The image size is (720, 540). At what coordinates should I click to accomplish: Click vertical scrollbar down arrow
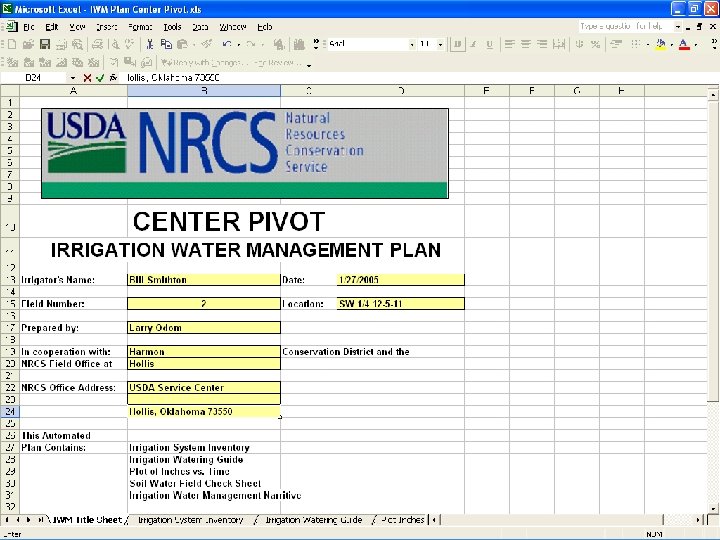713,508
